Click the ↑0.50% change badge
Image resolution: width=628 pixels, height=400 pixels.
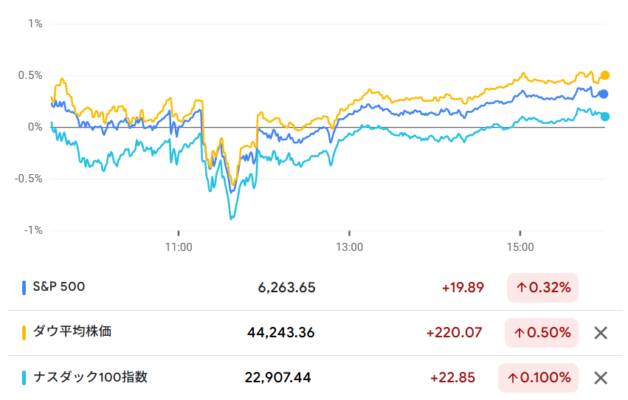click(x=541, y=333)
